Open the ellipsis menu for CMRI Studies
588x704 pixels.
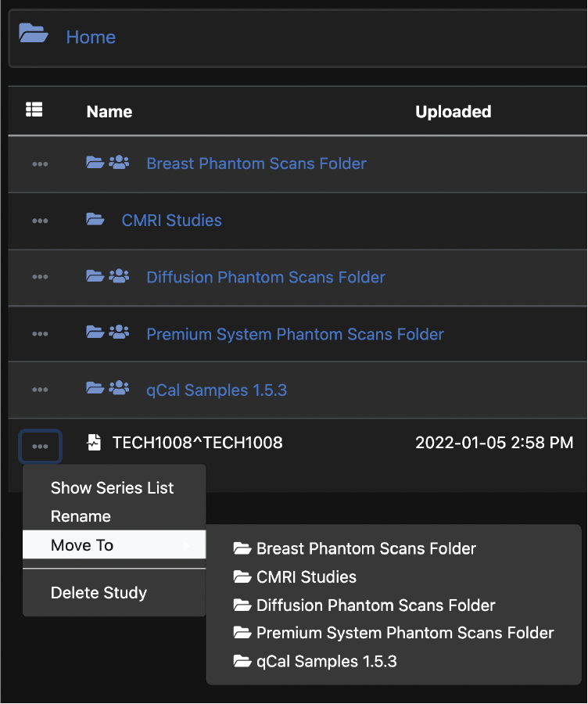click(40, 221)
